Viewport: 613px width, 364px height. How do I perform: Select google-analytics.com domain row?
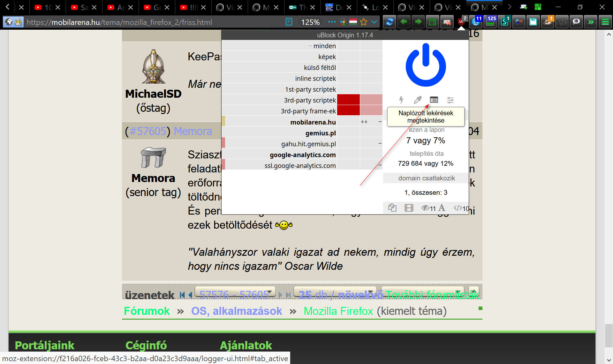[x=303, y=155]
